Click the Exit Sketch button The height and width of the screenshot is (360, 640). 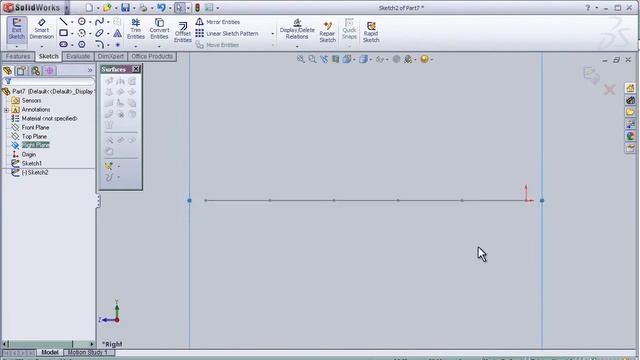pos(17,29)
